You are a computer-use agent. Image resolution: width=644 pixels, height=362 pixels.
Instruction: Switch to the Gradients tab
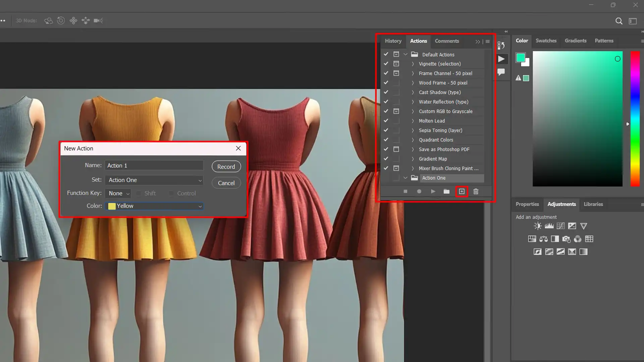[576, 41]
